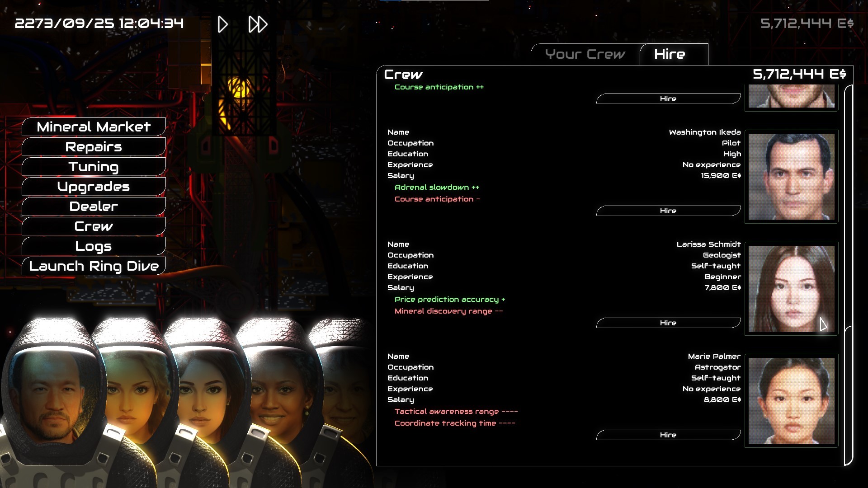Open the Repairs menu
This screenshot has height=488, width=868.
click(x=94, y=147)
